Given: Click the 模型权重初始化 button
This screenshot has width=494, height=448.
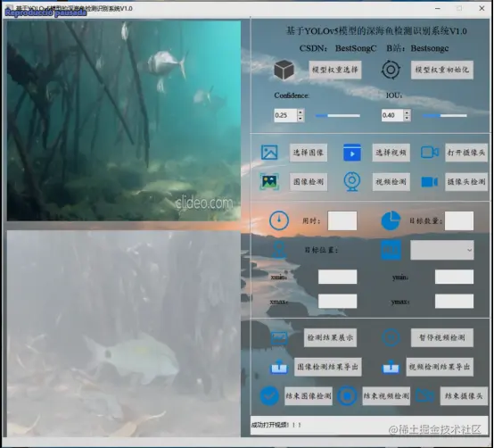Looking at the screenshot, I should [x=441, y=70].
